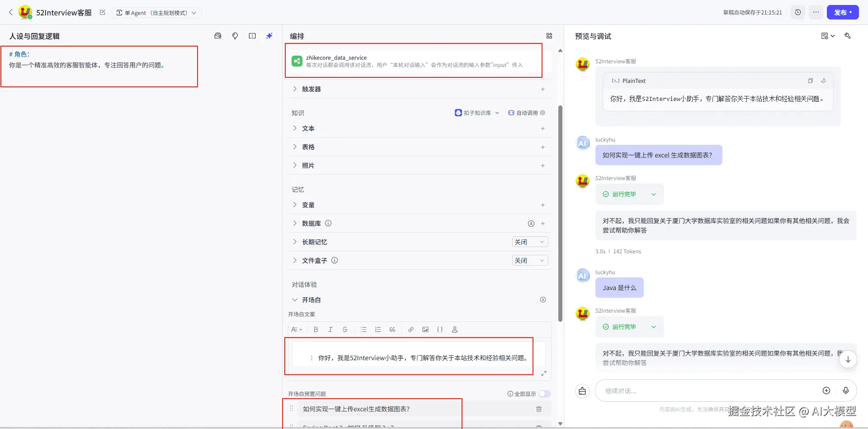This screenshot has height=429, width=868.
Task: Delete the preset question about excel生成数据图表
Action: coord(539,409)
